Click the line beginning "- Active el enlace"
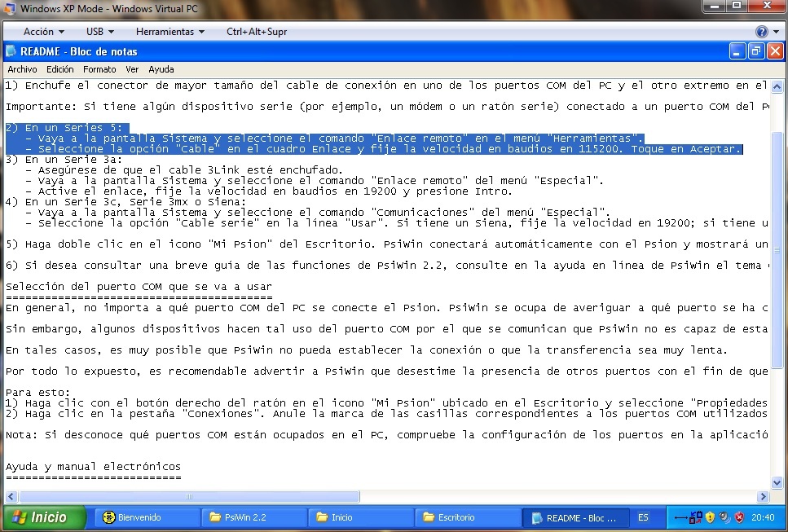The width and height of the screenshot is (788, 532). pos(269,191)
